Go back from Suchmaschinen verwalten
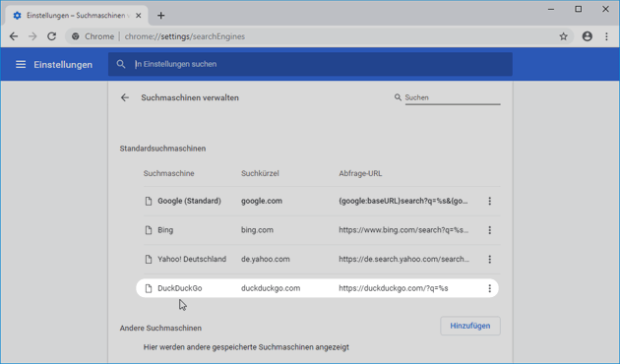This screenshot has width=620, height=364. point(125,97)
